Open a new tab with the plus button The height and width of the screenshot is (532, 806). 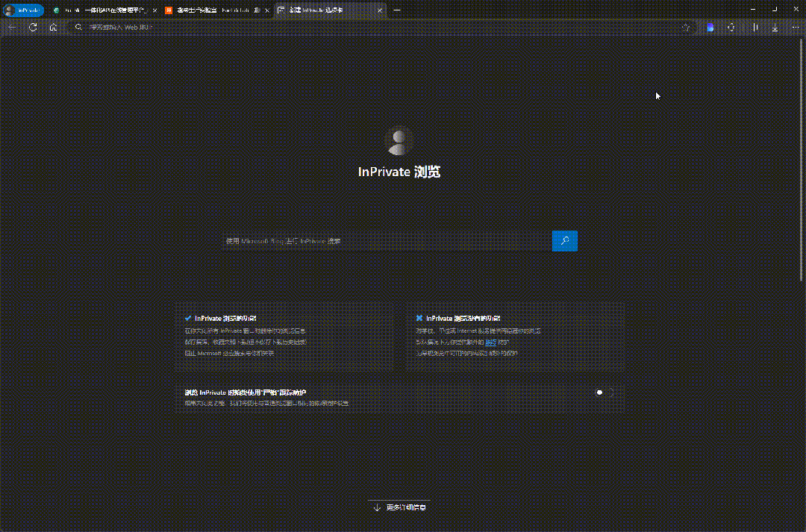tap(397, 10)
